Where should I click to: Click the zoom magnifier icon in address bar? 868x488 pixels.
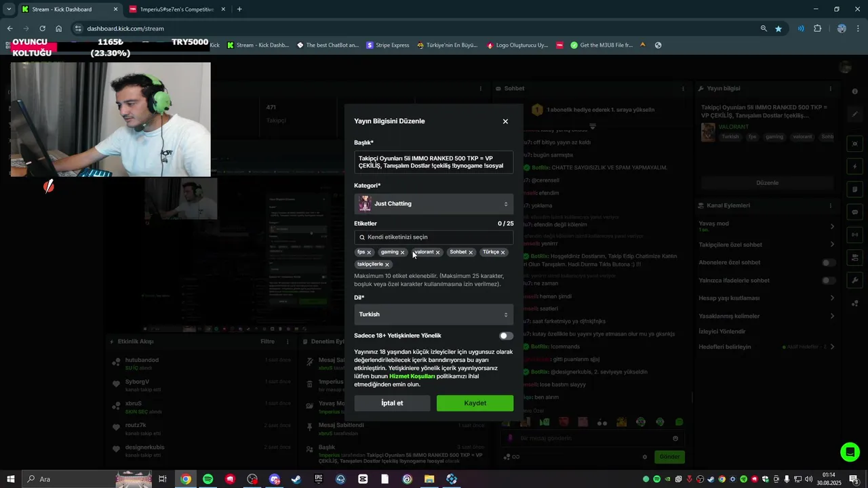[764, 28]
